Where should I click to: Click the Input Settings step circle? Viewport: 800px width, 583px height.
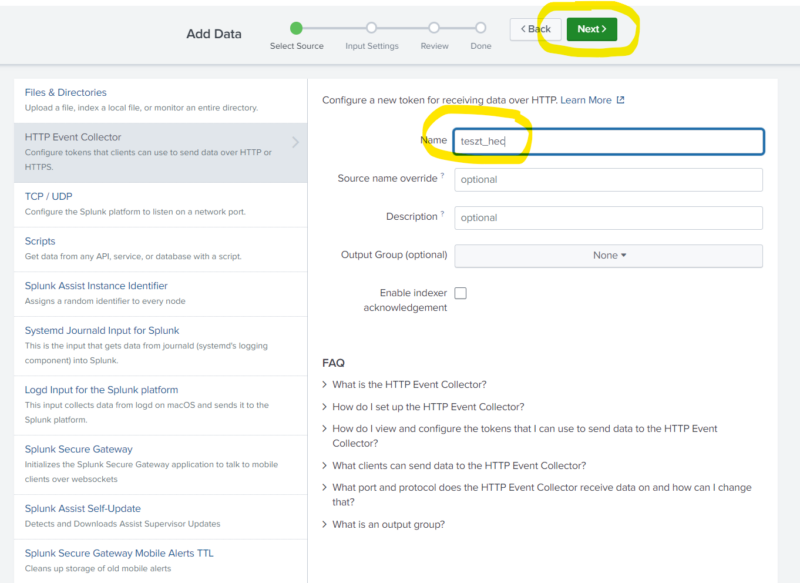pos(371,28)
